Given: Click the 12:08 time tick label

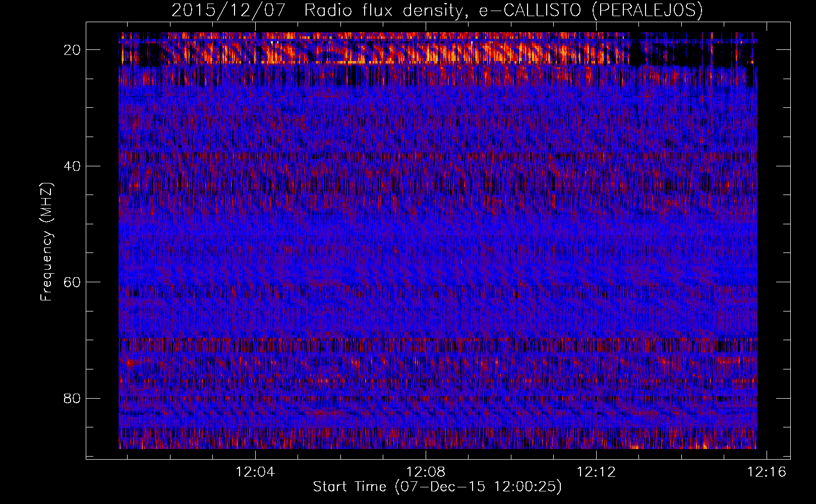Looking at the screenshot, I should click(426, 472).
